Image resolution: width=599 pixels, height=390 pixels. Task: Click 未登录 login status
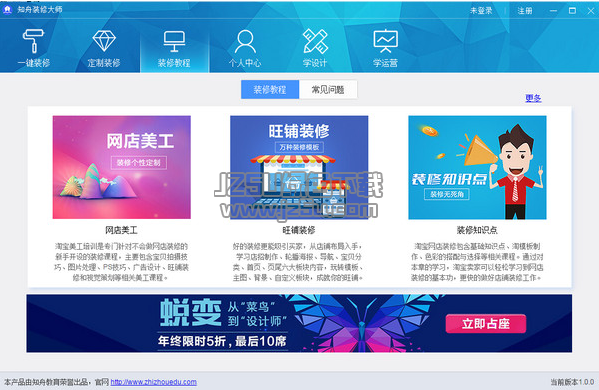(481, 11)
